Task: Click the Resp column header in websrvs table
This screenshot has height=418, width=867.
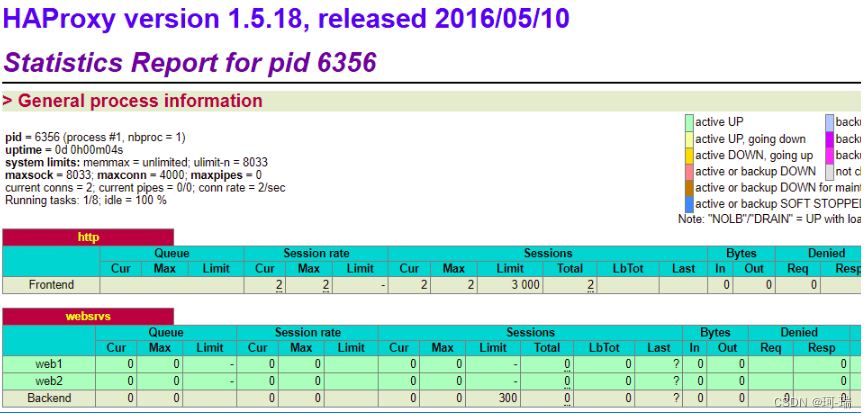Action: [x=822, y=348]
